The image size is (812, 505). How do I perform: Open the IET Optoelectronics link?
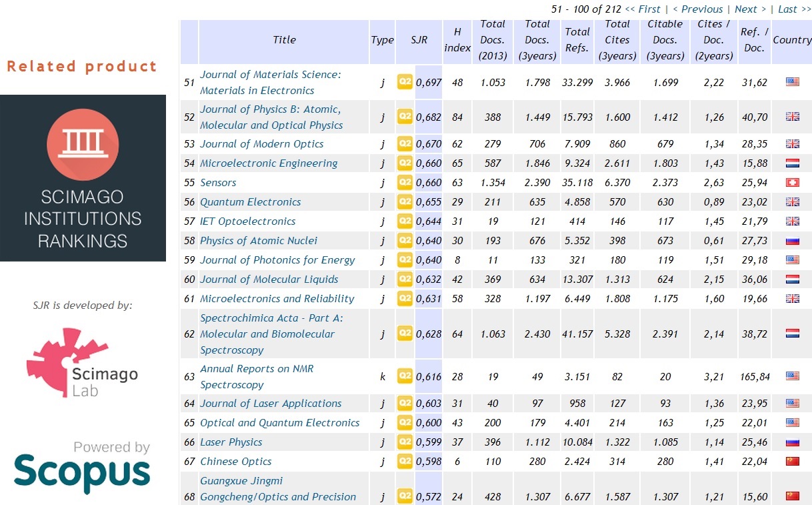(247, 221)
